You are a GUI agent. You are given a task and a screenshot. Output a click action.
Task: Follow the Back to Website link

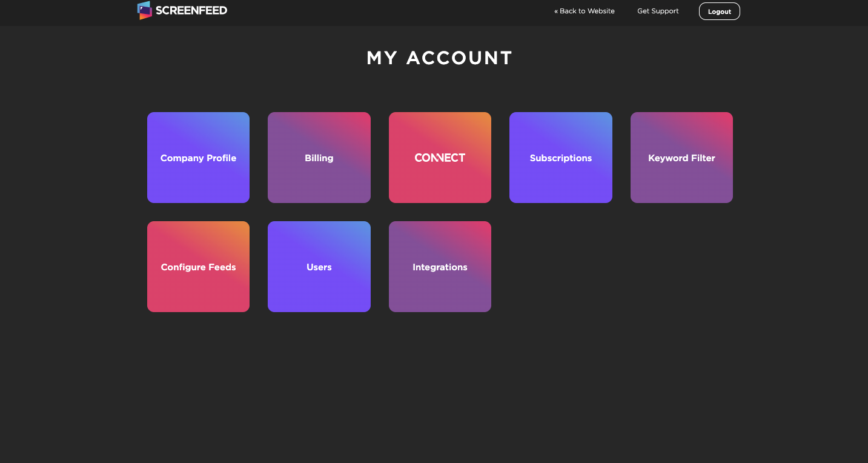[587, 11]
